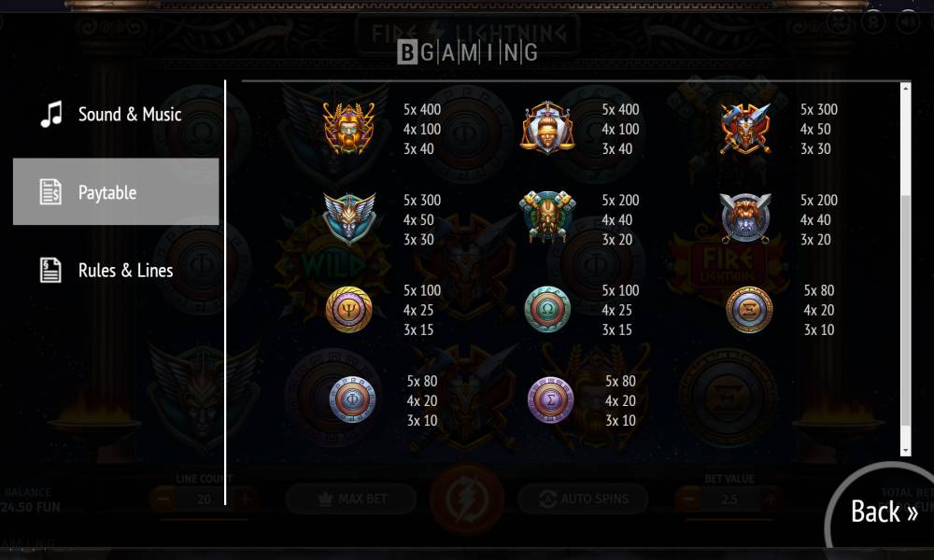Click the BGaming logo at top
This screenshot has height=560, width=934.
468,52
